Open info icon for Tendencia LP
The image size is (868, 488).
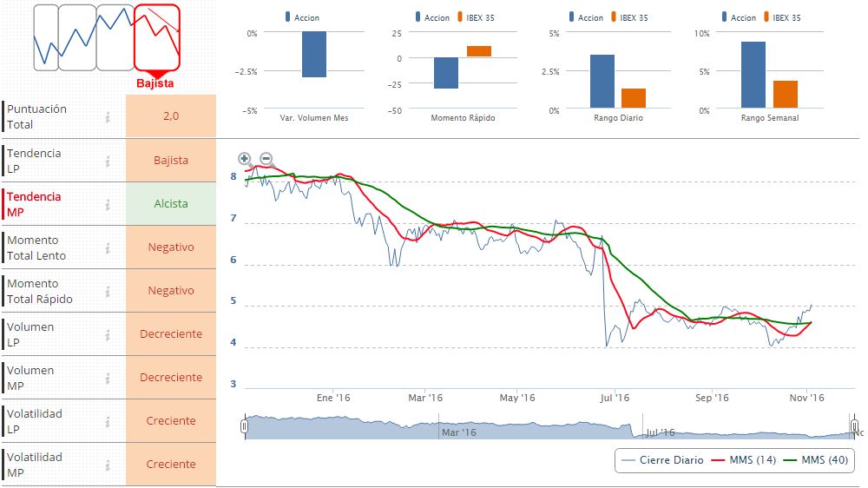(x=108, y=161)
